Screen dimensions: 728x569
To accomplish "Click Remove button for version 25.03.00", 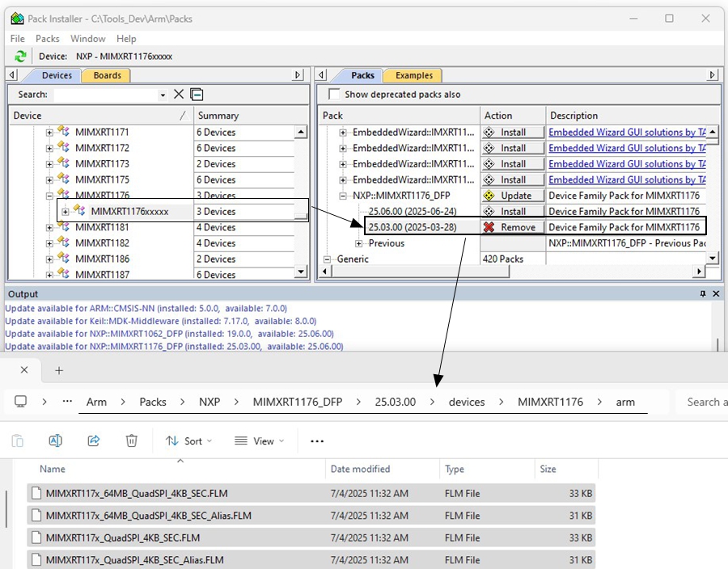I will pos(513,227).
